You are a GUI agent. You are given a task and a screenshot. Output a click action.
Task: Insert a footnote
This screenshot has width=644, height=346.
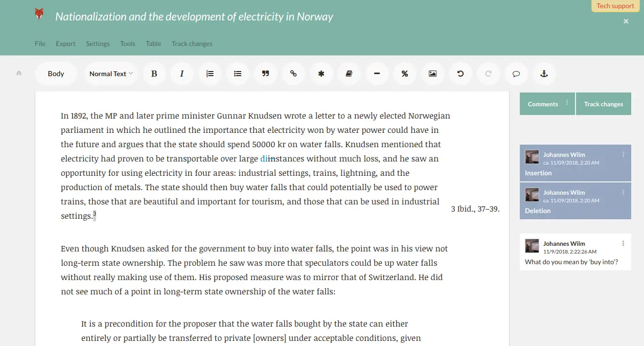click(x=321, y=74)
